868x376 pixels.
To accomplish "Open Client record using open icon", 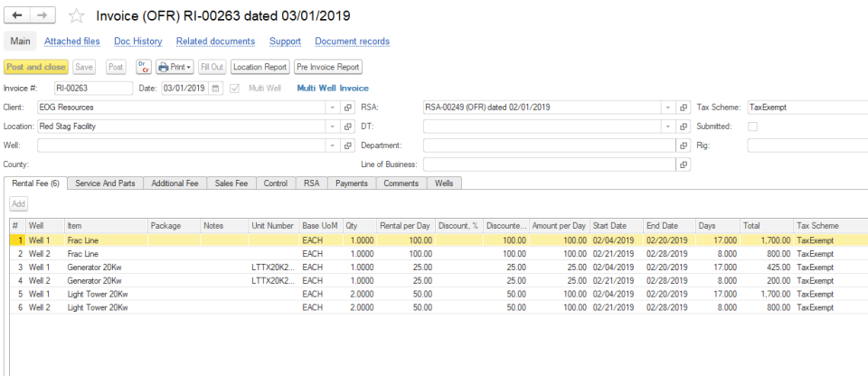I will (x=349, y=108).
